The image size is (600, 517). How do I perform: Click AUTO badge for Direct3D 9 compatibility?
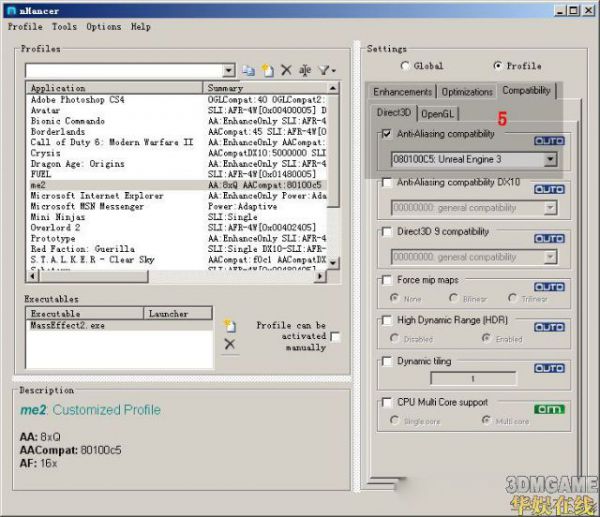pyautogui.click(x=549, y=238)
